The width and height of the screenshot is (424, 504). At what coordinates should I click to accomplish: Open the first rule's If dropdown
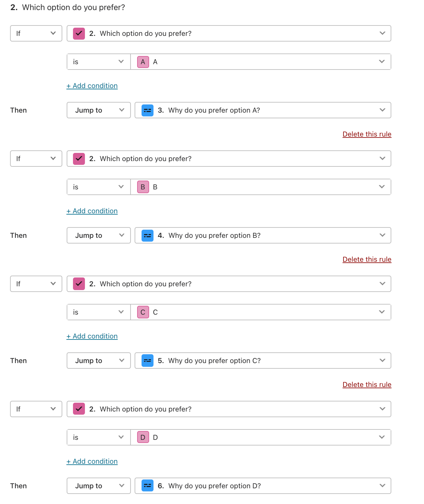click(36, 33)
